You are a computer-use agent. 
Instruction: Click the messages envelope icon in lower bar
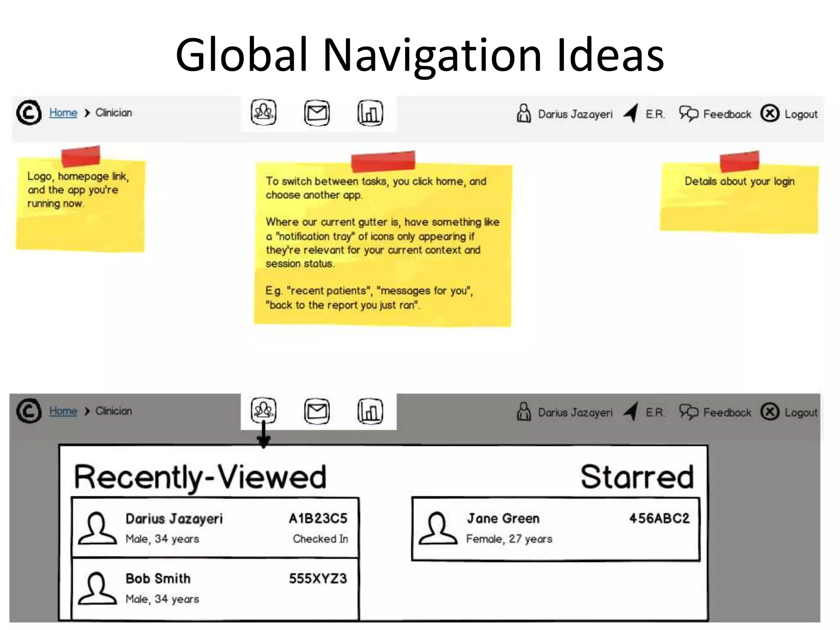[x=317, y=411]
